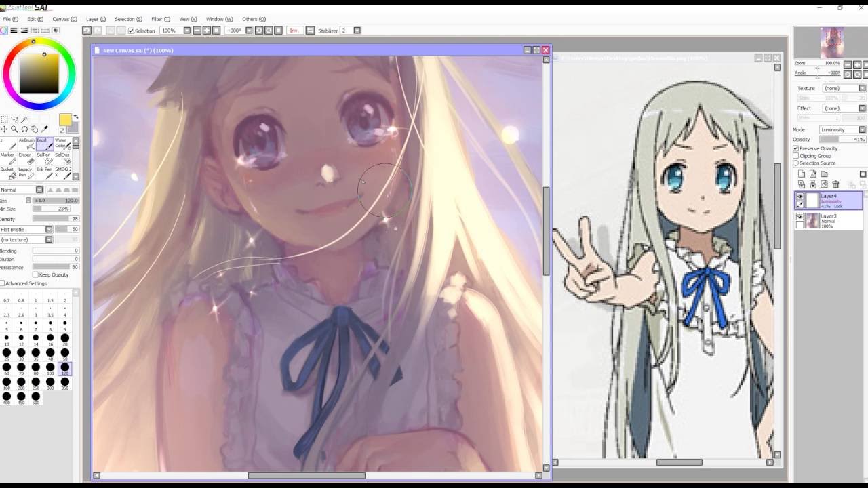Toggle Advanced Settings checkbox
Screen dimensions: 868x488
click(x=2, y=283)
